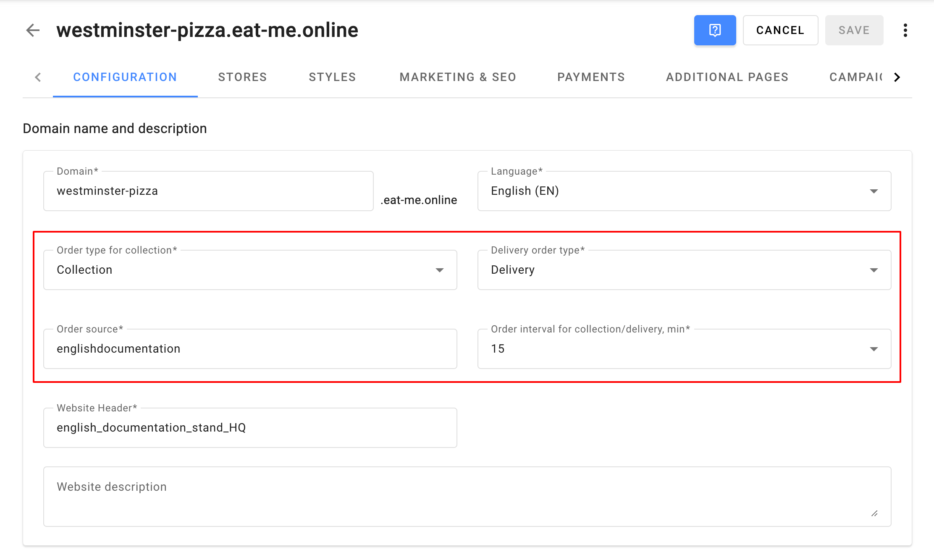
Task: Click the Domain input field
Action: [208, 191]
